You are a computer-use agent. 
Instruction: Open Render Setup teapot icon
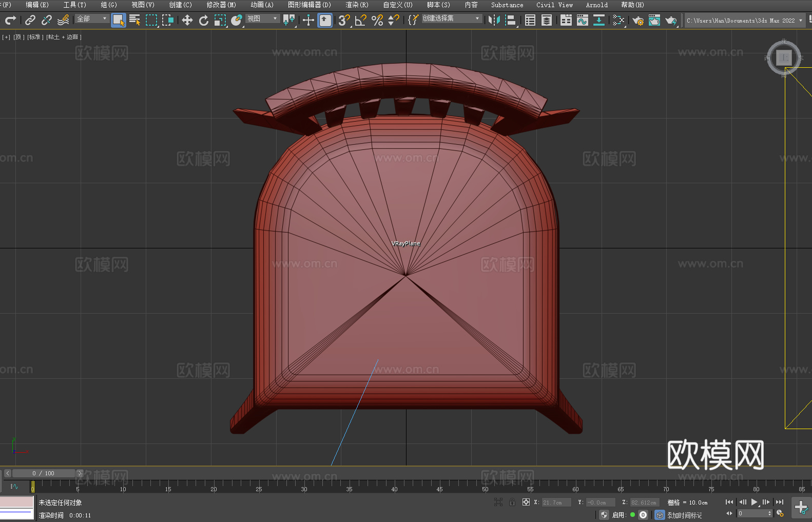[638, 20]
